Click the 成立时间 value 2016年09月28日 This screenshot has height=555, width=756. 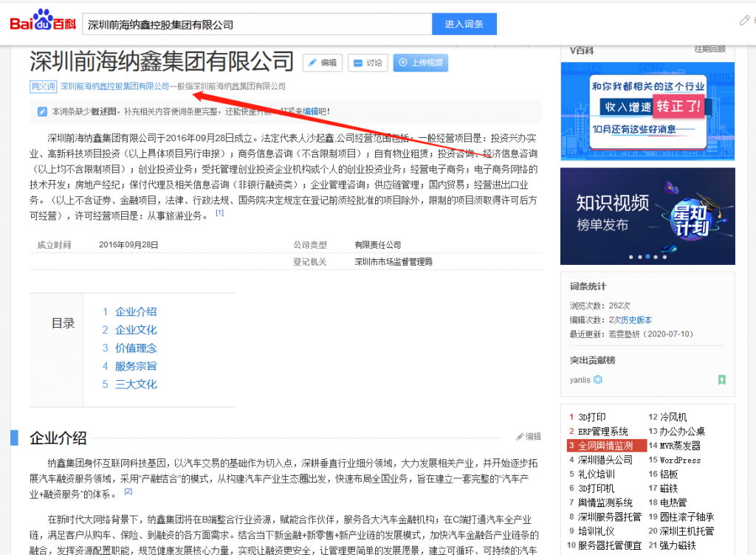(x=128, y=245)
